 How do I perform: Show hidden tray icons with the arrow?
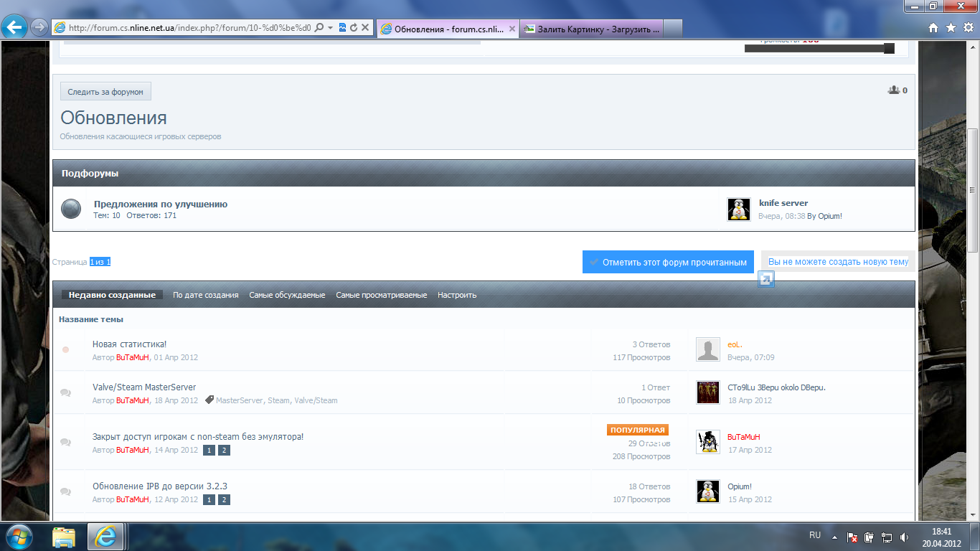tap(834, 536)
